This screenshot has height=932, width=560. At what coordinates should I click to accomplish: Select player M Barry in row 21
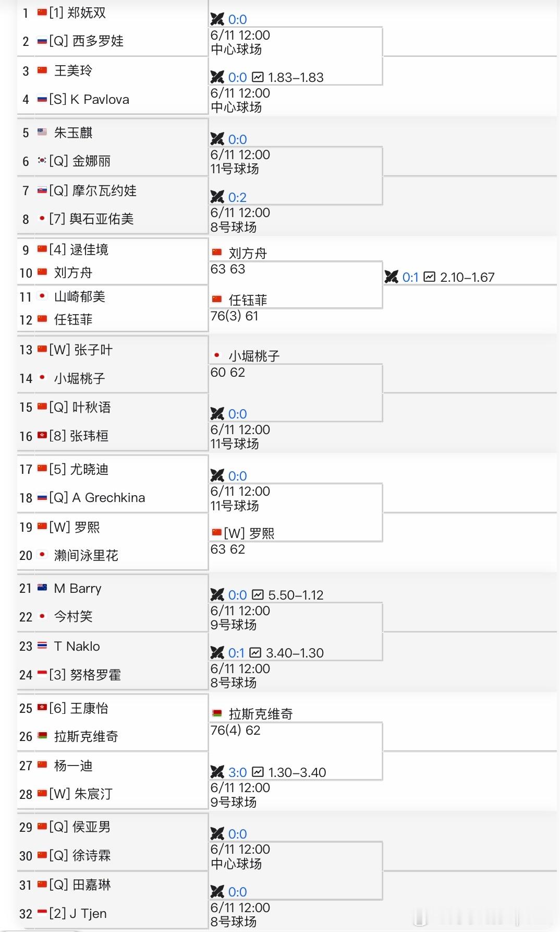pyautogui.click(x=78, y=589)
